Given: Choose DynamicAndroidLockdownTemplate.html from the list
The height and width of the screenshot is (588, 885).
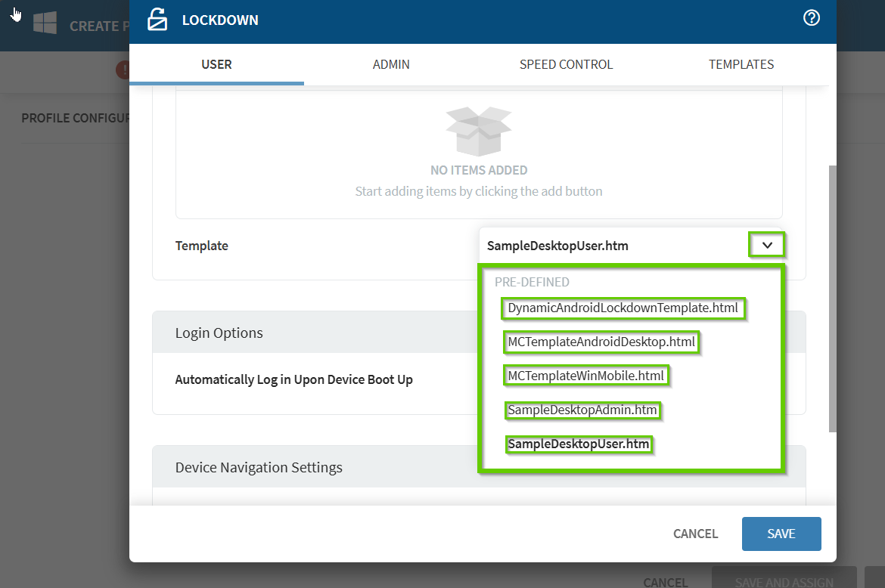Looking at the screenshot, I should (x=623, y=308).
